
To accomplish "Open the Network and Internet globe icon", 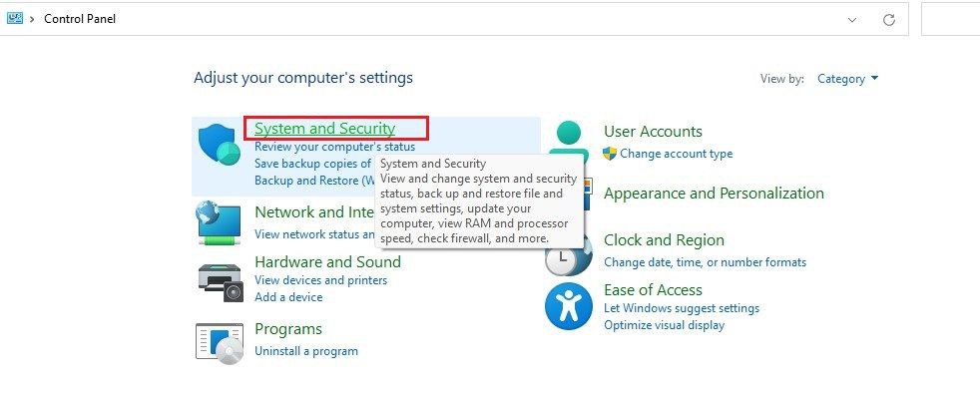I will pos(219,223).
